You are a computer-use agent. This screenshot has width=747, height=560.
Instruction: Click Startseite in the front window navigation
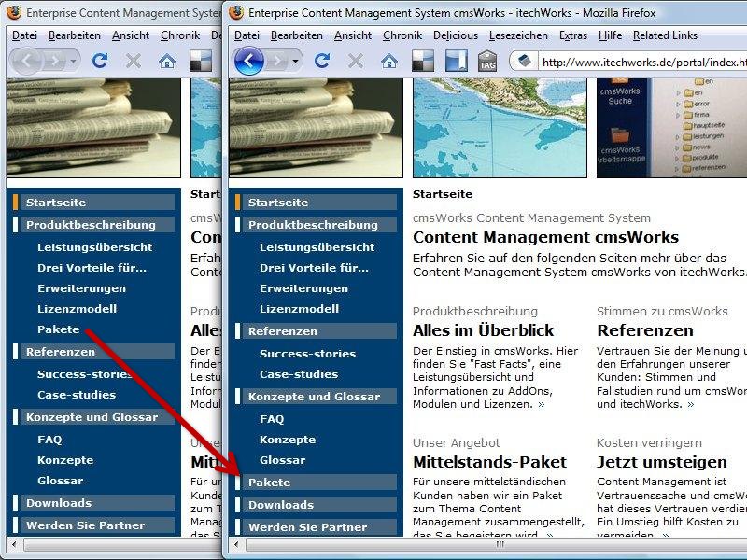(316, 203)
